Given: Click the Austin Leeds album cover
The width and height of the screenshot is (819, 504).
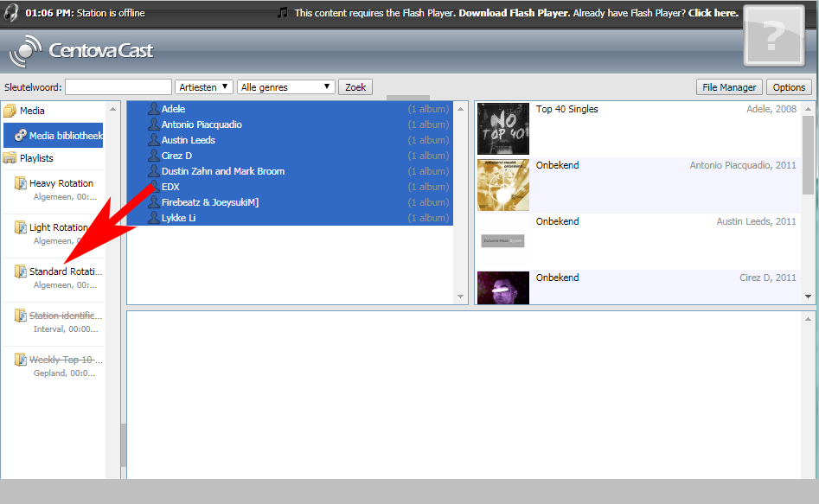Looking at the screenshot, I should pyautogui.click(x=503, y=241).
